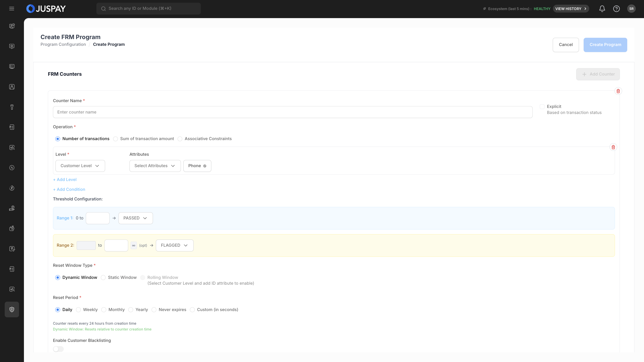Delete the counter with its top trash icon
Screen dimensions: 644x362
click(618, 91)
